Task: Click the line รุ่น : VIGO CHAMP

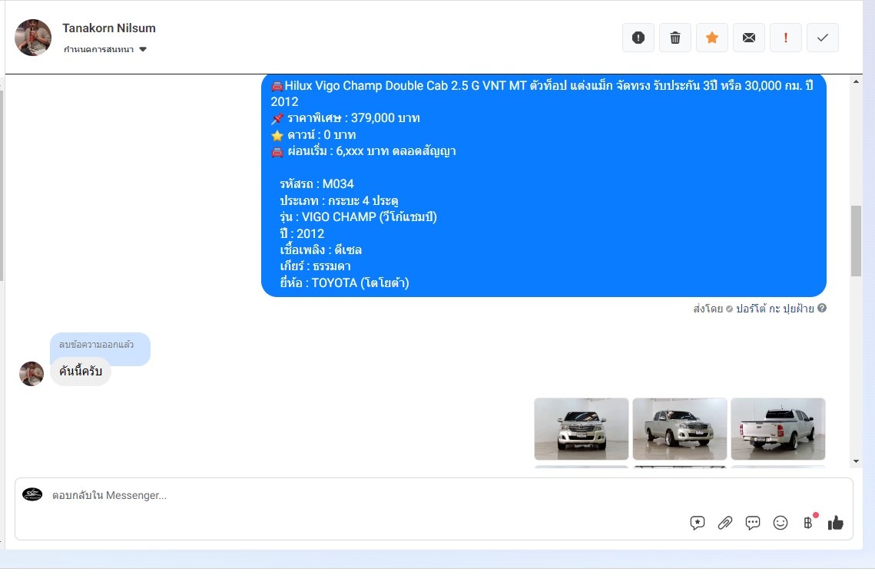Action: point(358,216)
